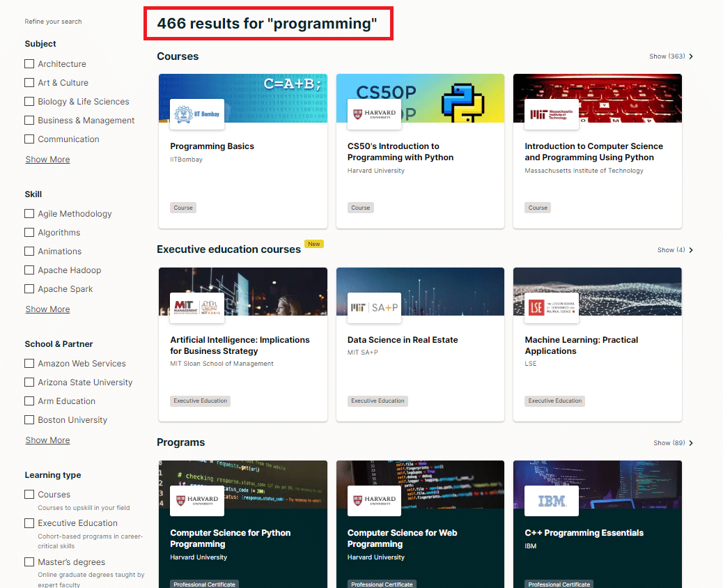
Task: Expand Show More under School & Partner
Action: (47, 440)
